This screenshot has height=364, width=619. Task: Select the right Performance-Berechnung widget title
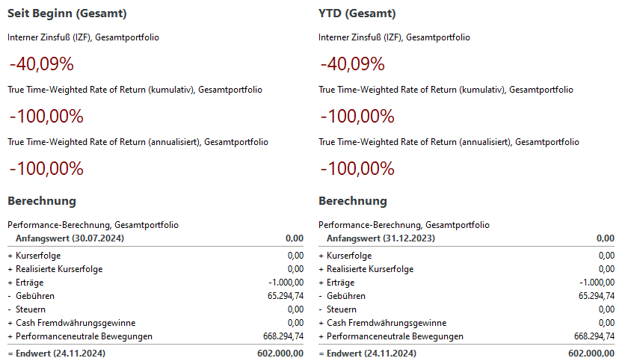click(404, 224)
